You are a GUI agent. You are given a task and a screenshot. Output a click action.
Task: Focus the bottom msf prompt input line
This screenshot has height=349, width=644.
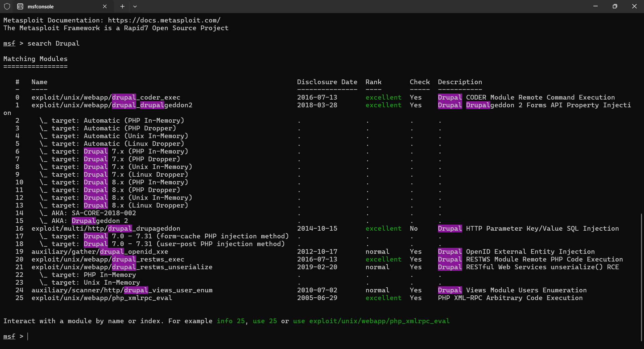(322, 336)
